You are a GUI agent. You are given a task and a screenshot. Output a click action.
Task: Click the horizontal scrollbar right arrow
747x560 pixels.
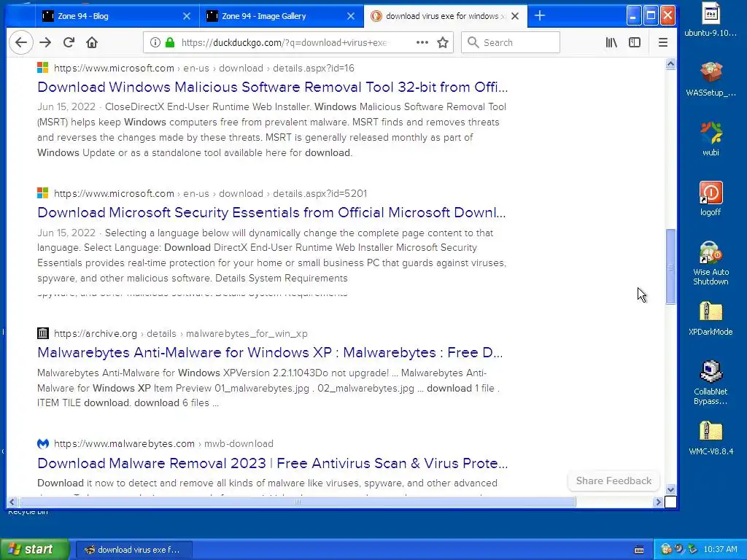coord(659,502)
